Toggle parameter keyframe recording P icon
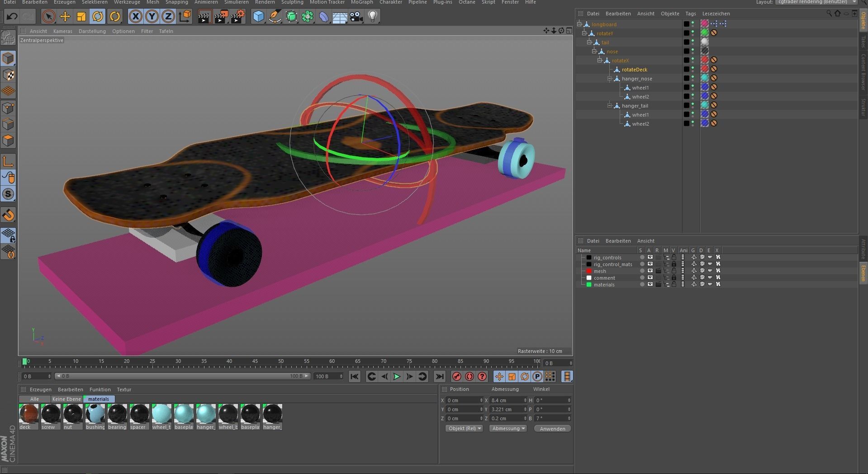This screenshot has height=474, width=868. tap(537, 376)
